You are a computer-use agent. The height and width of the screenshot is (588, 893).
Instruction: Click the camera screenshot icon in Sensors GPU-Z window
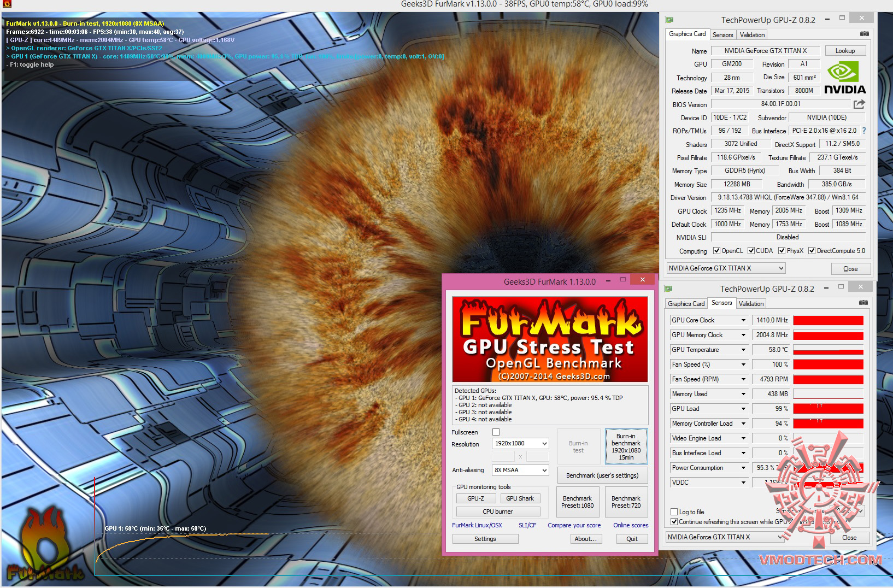pyautogui.click(x=863, y=303)
